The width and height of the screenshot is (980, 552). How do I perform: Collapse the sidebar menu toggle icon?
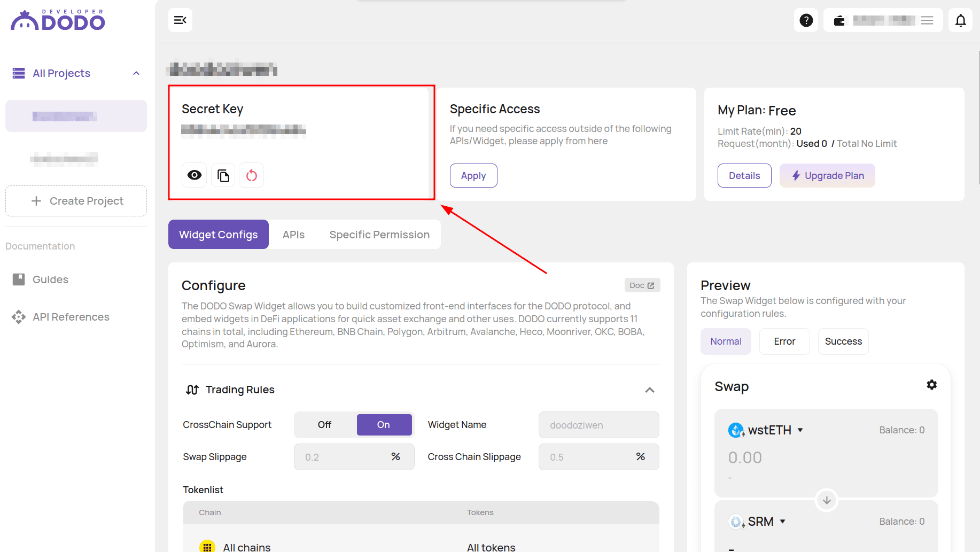coord(180,20)
